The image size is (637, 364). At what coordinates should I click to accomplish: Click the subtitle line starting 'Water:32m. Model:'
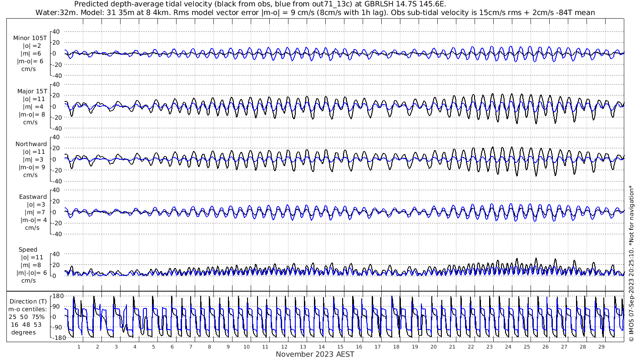315,13
